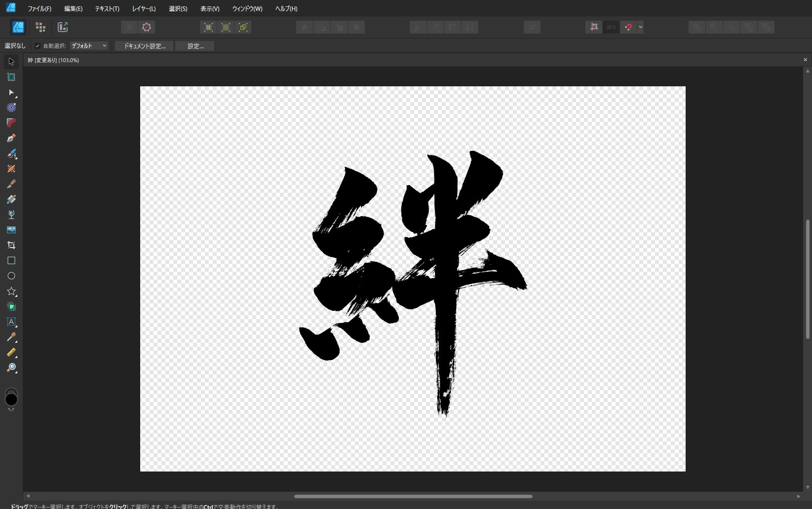
Task: Expand the snapping options chevron
Action: 640,27
